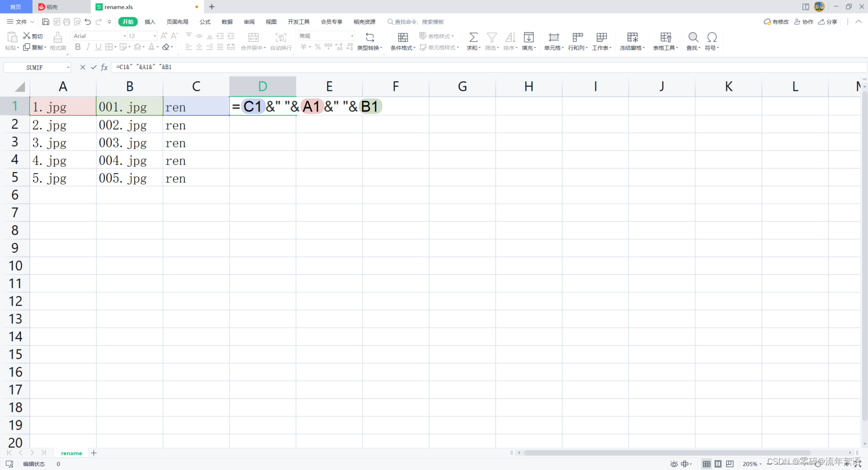Viewport: 868px width, 470px height.
Task: Switch to the 视图 (View) tab
Action: (x=271, y=22)
